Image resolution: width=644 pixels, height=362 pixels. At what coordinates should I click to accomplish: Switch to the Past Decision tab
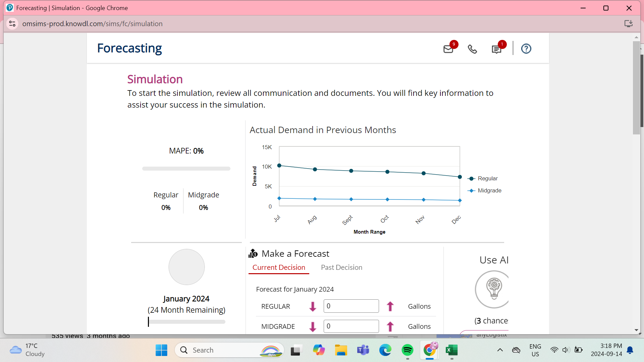(x=341, y=267)
